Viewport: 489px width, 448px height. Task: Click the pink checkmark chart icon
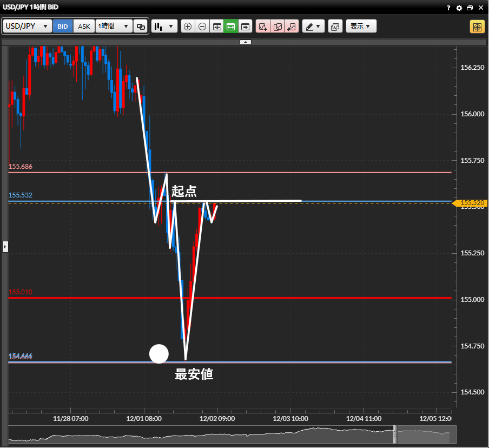coord(277,27)
